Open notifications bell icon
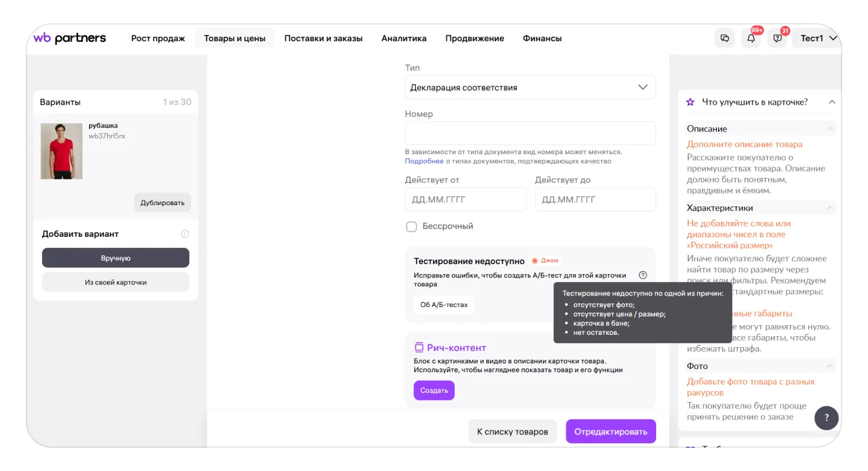This screenshot has height=471, width=868. (x=751, y=38)
